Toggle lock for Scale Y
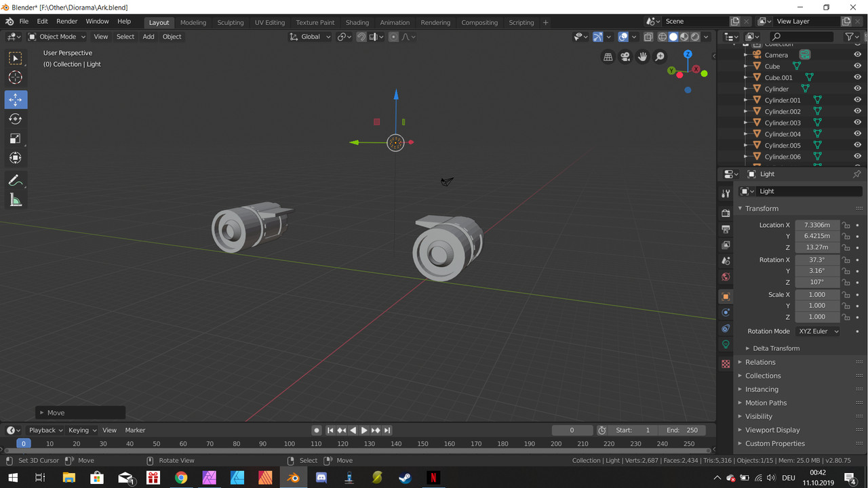 pos(846,306)
